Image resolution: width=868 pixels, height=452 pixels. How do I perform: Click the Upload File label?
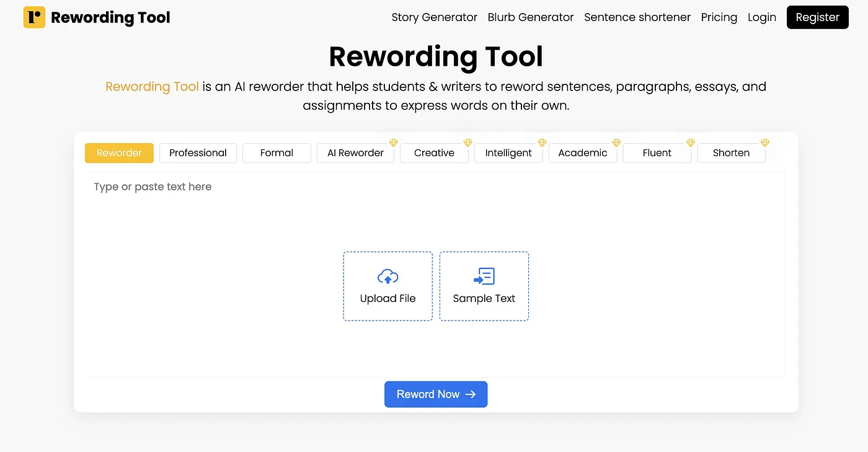[387, 298]
